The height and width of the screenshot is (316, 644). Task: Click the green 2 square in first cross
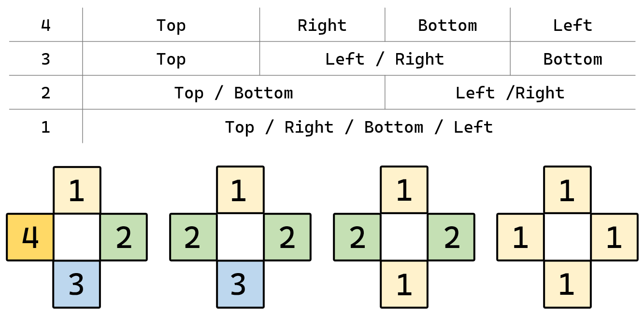124,237
